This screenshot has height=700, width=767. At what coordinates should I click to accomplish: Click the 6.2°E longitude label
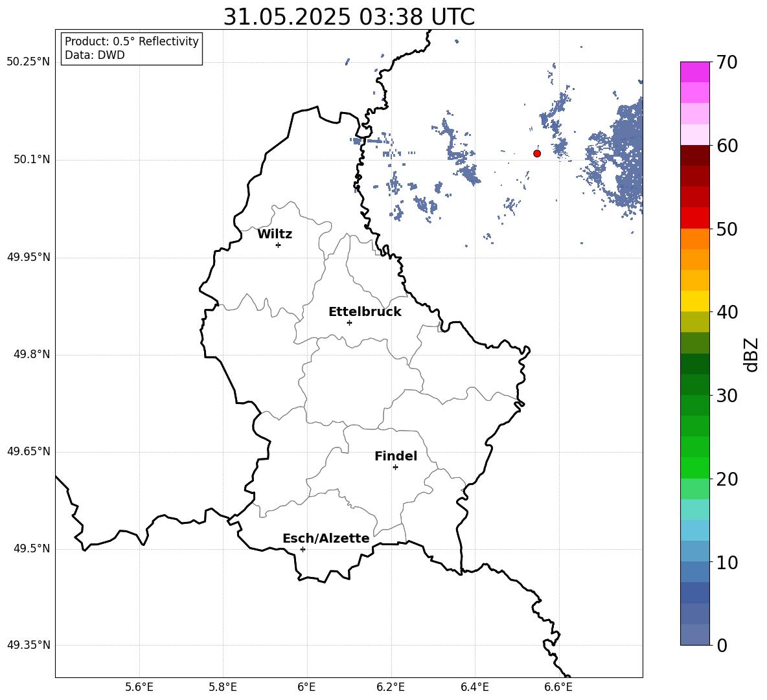coord(391,687)
